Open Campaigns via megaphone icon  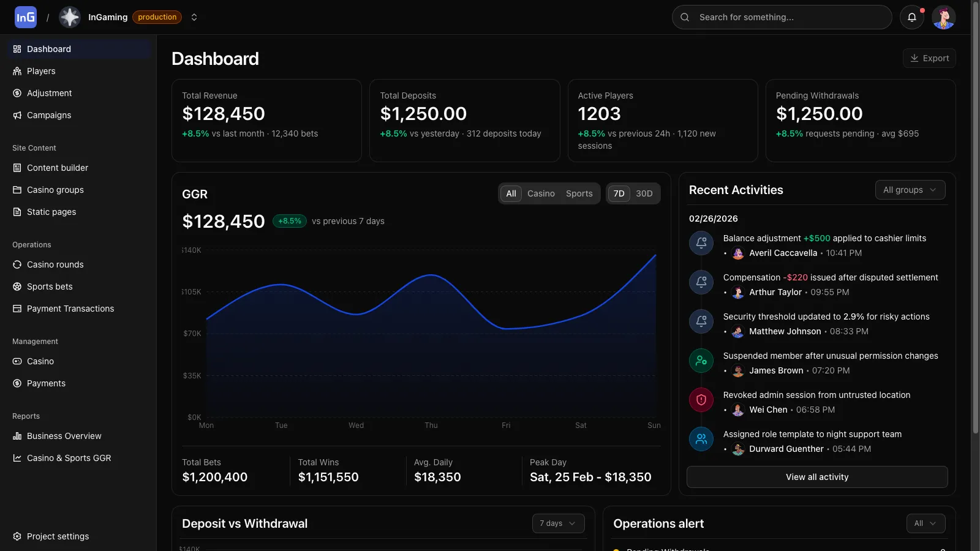(17, 115)
